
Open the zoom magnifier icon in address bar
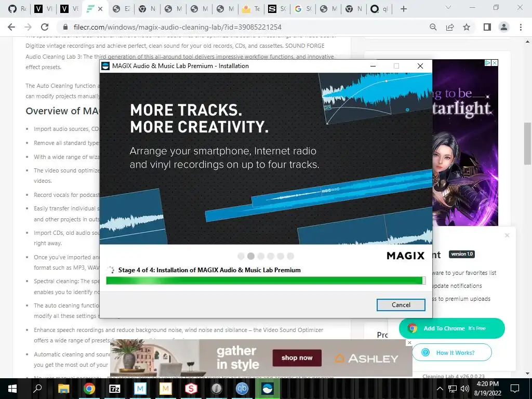[433, 27]
